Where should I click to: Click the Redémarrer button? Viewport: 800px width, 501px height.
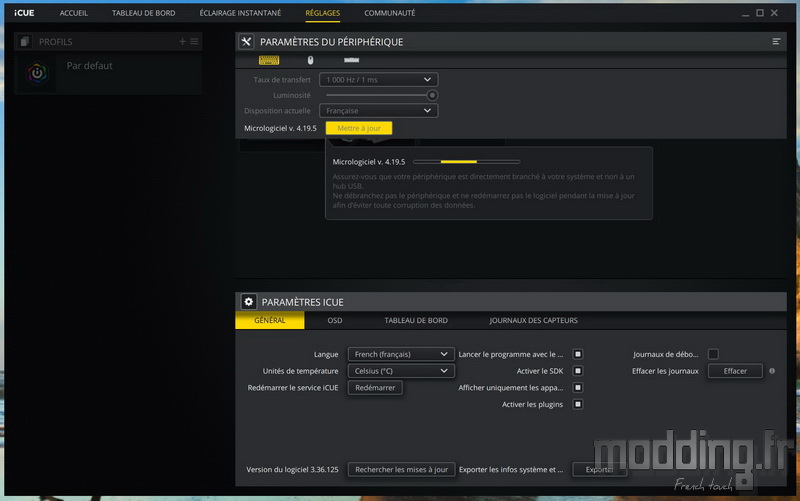(375, 388)
